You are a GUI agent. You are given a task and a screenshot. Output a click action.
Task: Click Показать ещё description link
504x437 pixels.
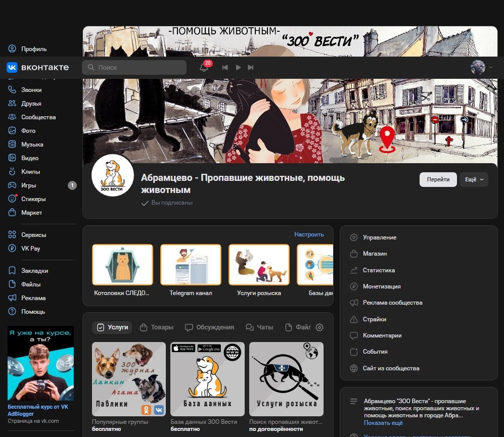(383, 423)
